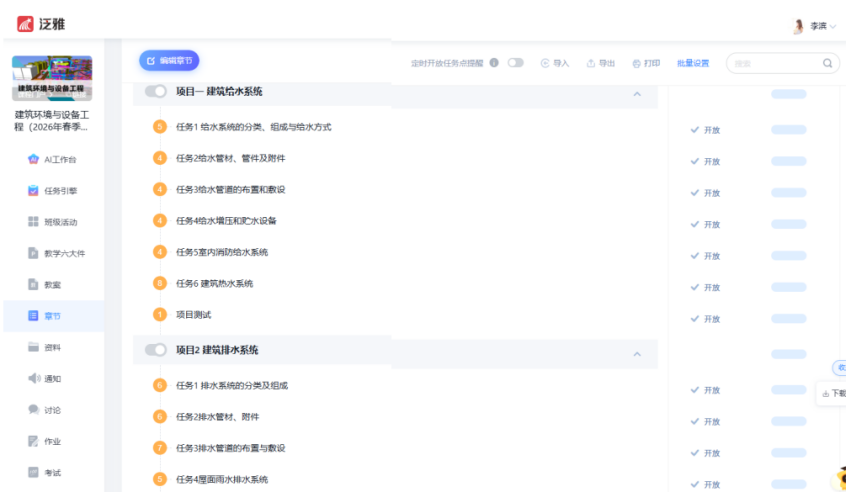The image size is (851, 492).
Task: Click the 批量设置 link
Action: pos(692,63)
